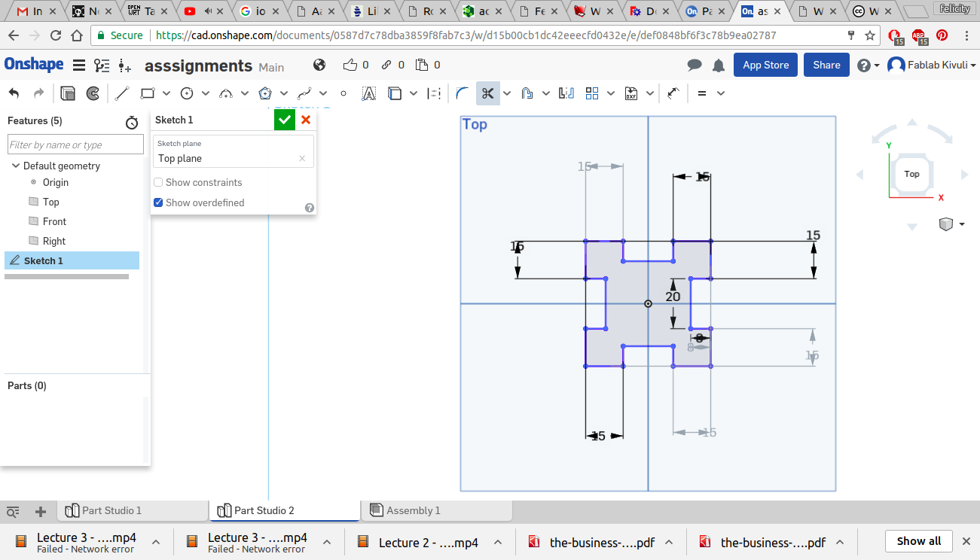980x560 pixels.
Task: Open the Onshape hamburger menu
Action: [x=79, y=65]
